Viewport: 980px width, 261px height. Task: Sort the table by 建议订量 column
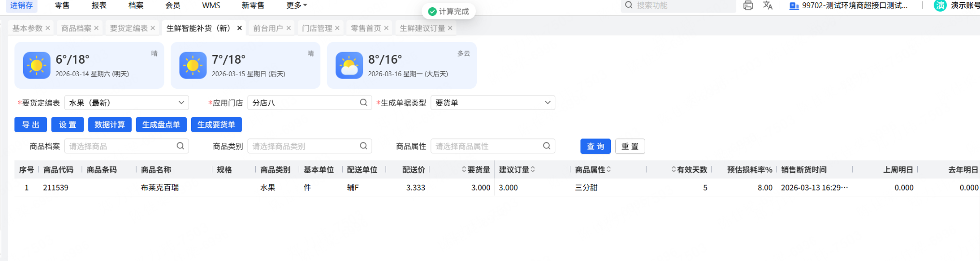click(x=533, y=170)
